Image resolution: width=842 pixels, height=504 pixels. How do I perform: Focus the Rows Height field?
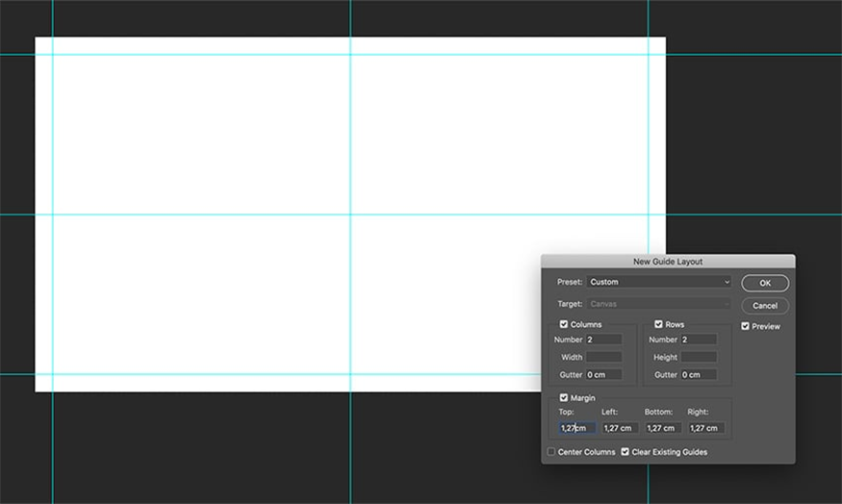coord(699,357)
